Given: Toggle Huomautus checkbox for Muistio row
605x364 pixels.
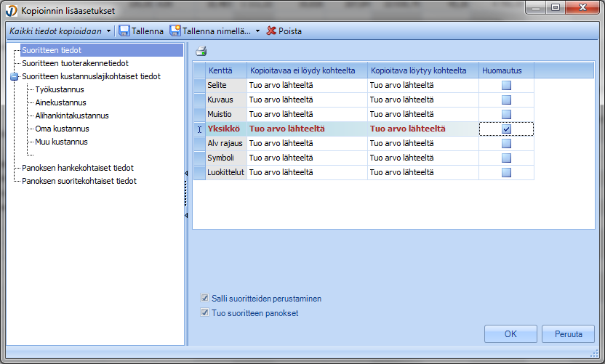Looking at the screenshot, I should [506, 115].
